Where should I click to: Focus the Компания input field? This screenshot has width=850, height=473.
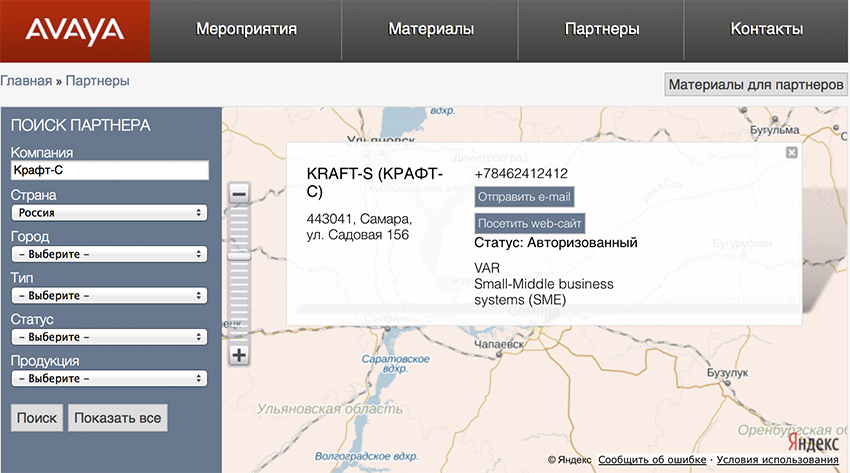pos(110,170)
